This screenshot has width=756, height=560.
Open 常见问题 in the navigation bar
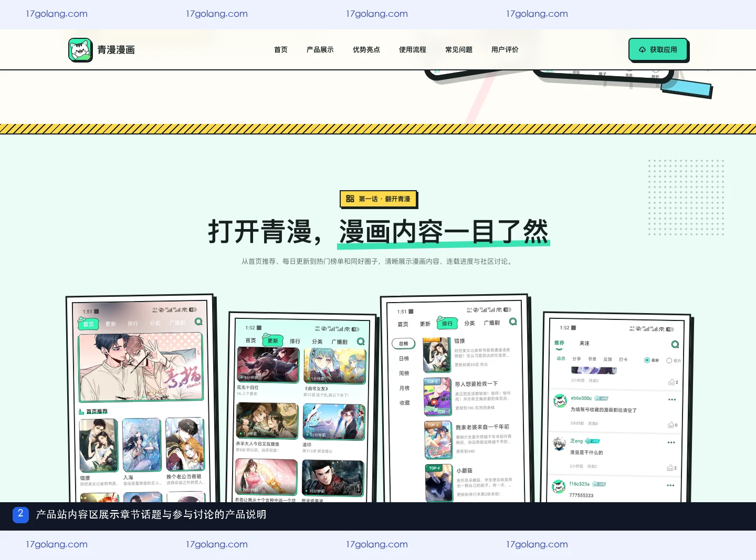(x=459, y=50)
